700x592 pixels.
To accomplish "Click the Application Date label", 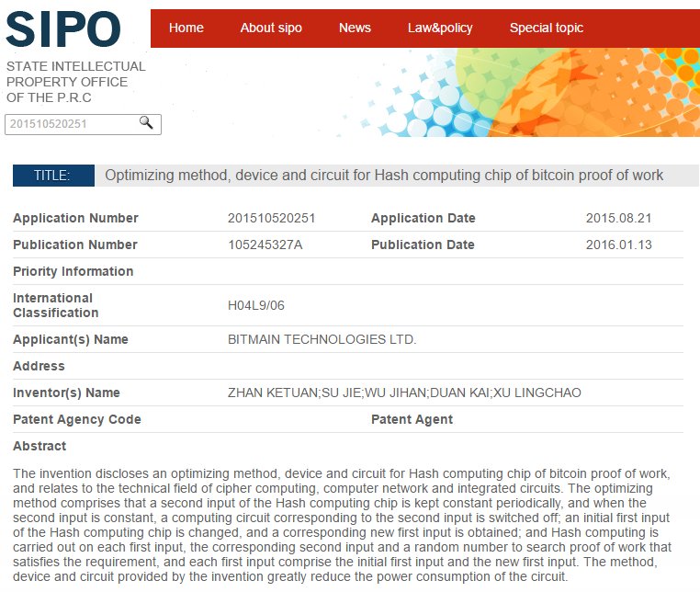I will [x=423, y=218].
